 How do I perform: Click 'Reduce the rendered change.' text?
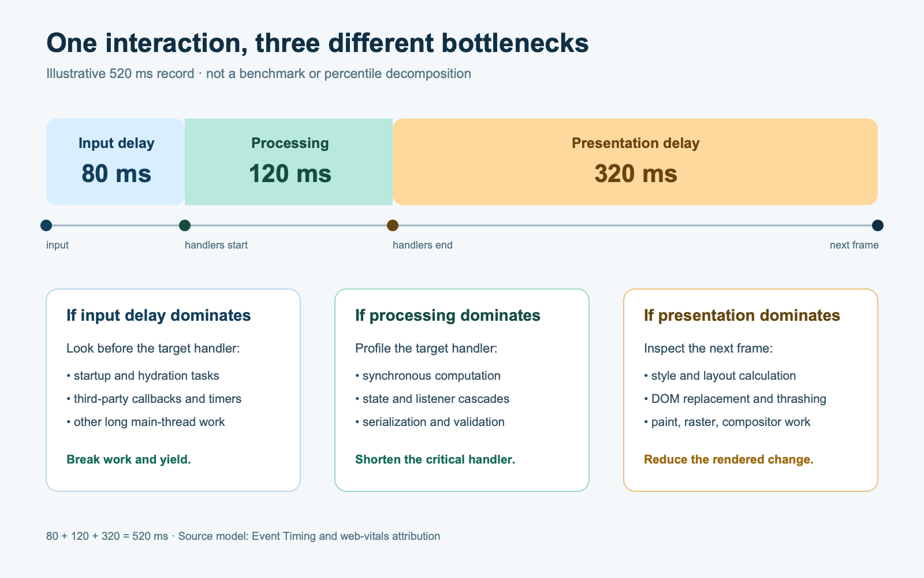[x=729, y=460]
